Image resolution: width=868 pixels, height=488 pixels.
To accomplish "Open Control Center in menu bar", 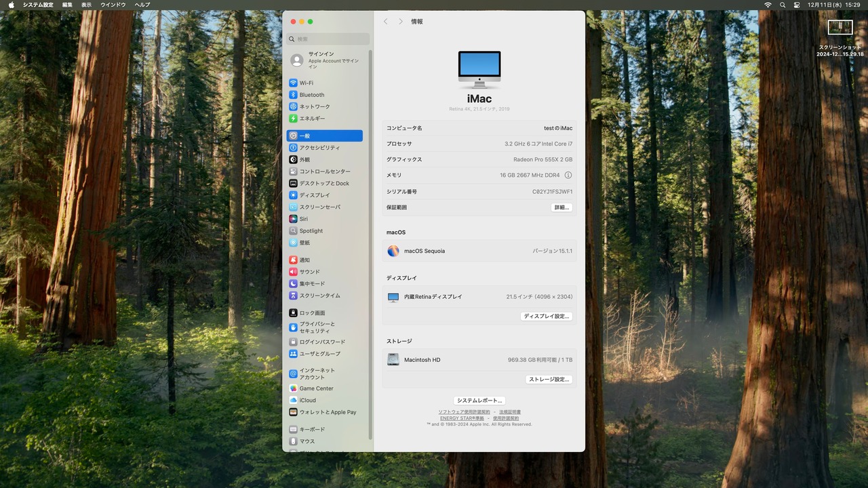I will [x=797, y=5].
